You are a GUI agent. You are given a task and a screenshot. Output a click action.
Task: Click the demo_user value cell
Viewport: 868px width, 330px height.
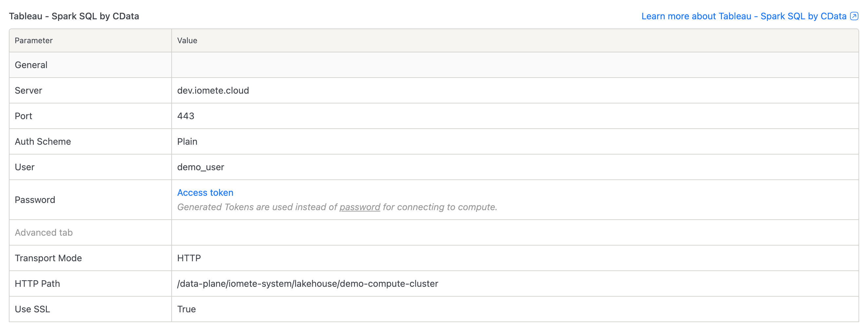[200, 167]
